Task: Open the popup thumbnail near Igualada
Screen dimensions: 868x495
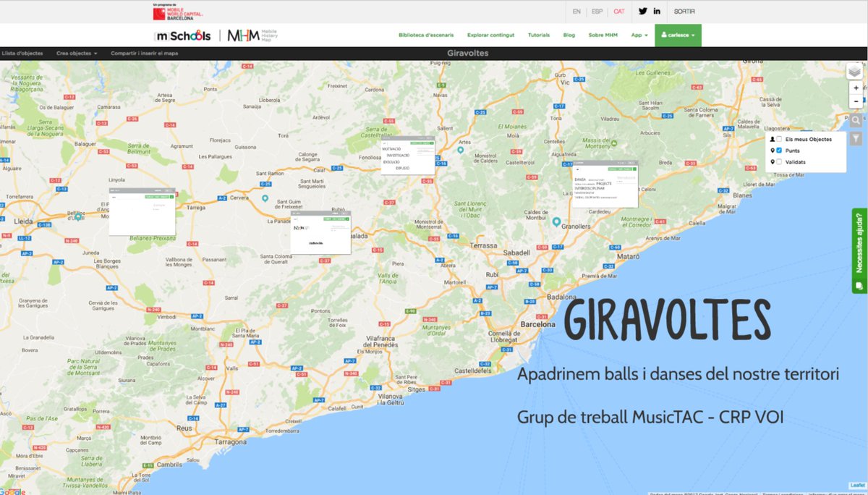Action: click(320, 232)
